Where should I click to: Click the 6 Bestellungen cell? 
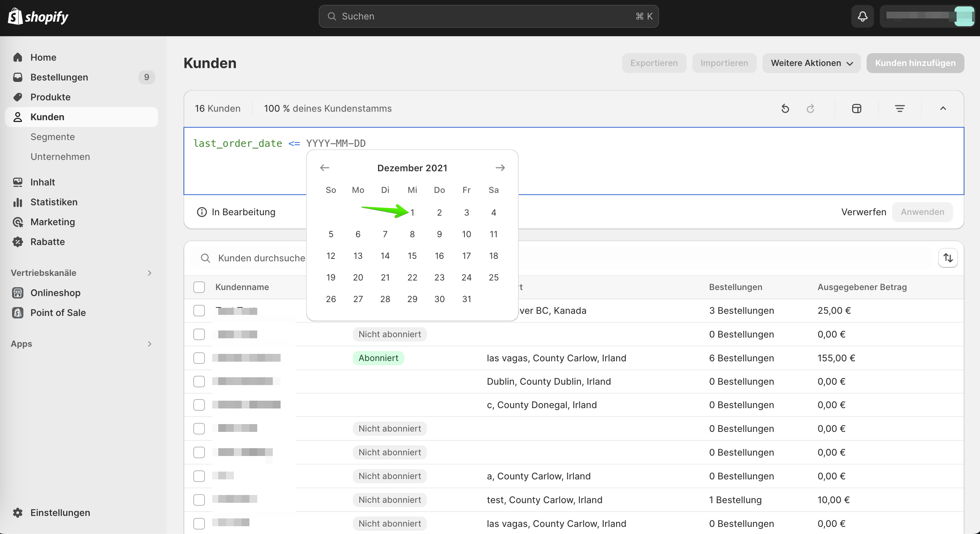(x=741, y=358)
